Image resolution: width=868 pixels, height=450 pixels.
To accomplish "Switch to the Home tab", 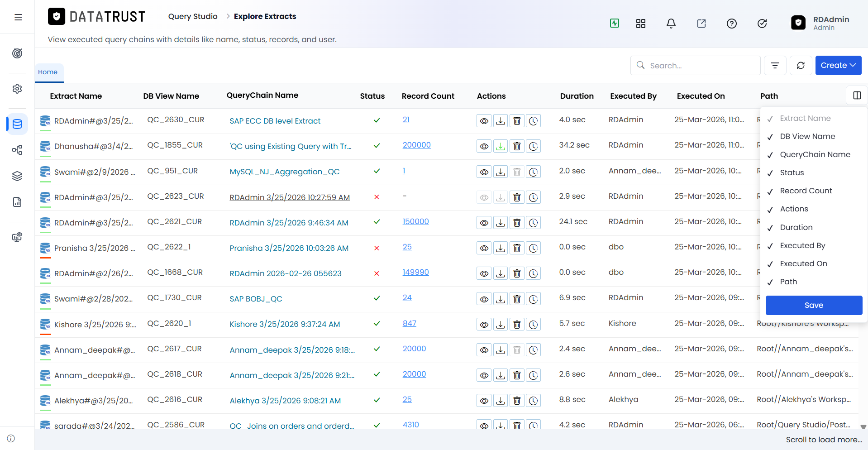I will click(x=48, y=72).
